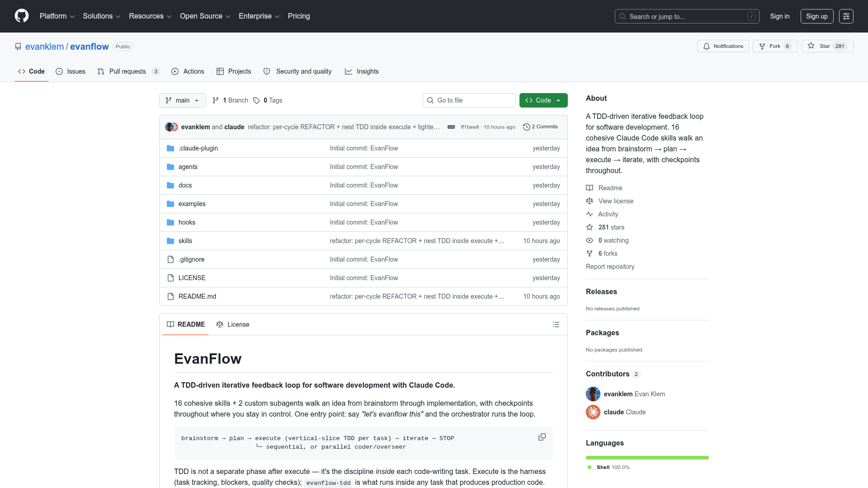Open the claude contributor avatar

pyautogui.click(x=593, y=412)
